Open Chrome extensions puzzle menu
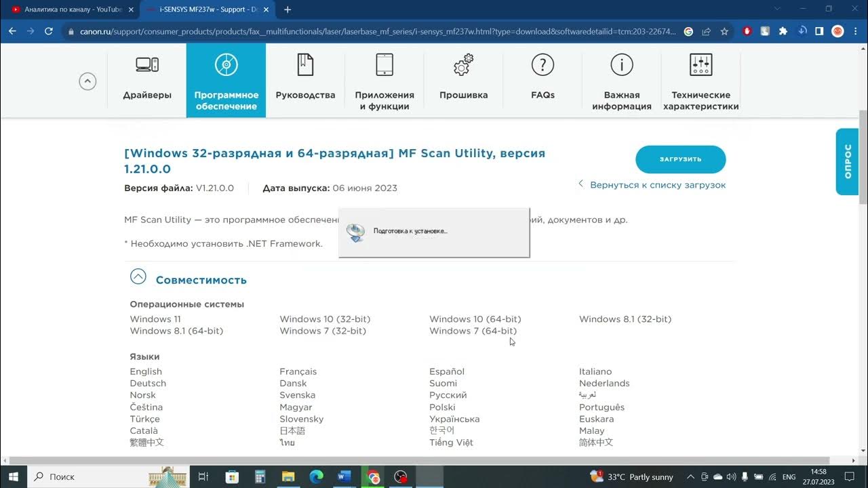This screenshot has width=868, height=488. click(783, 31)
